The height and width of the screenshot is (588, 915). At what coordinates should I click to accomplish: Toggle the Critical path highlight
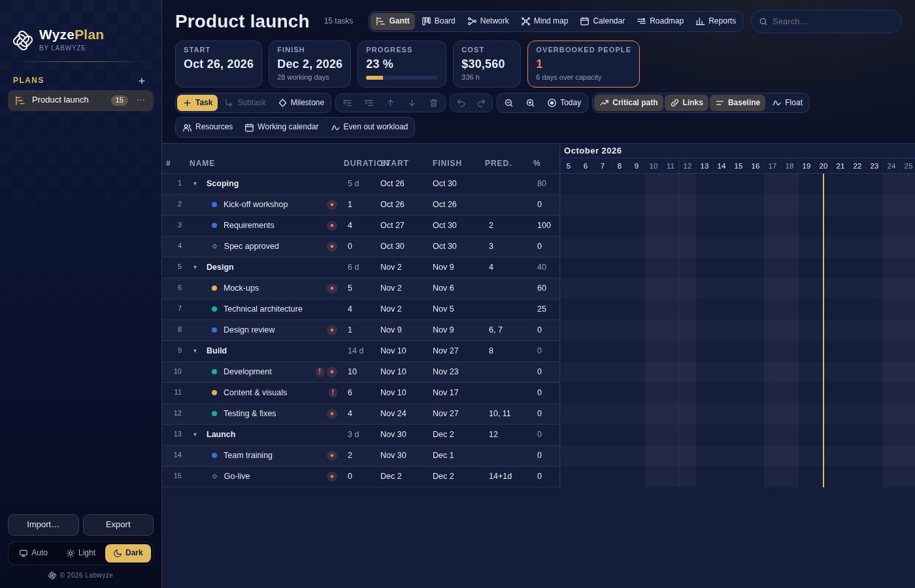629,103
